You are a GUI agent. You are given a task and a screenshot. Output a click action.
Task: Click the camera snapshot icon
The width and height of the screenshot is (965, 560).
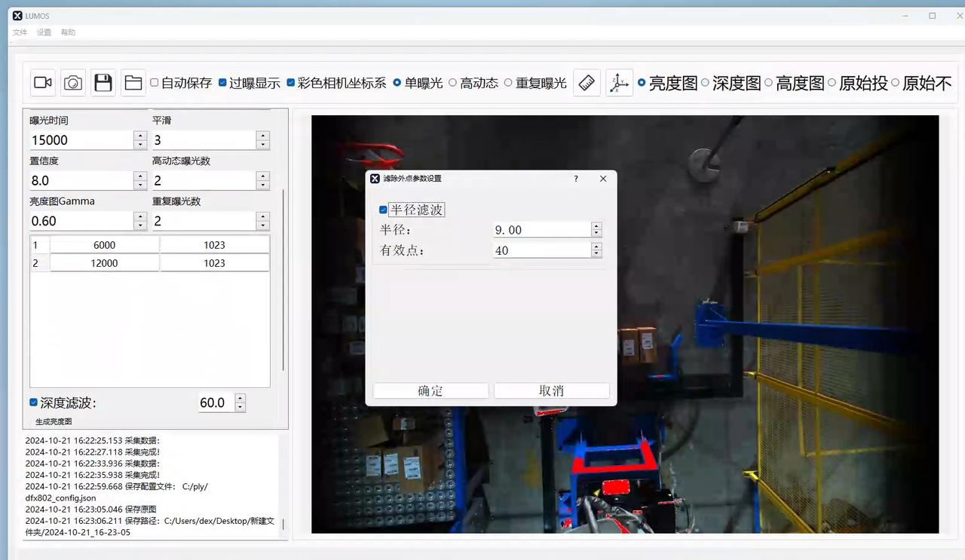(73, 83)
